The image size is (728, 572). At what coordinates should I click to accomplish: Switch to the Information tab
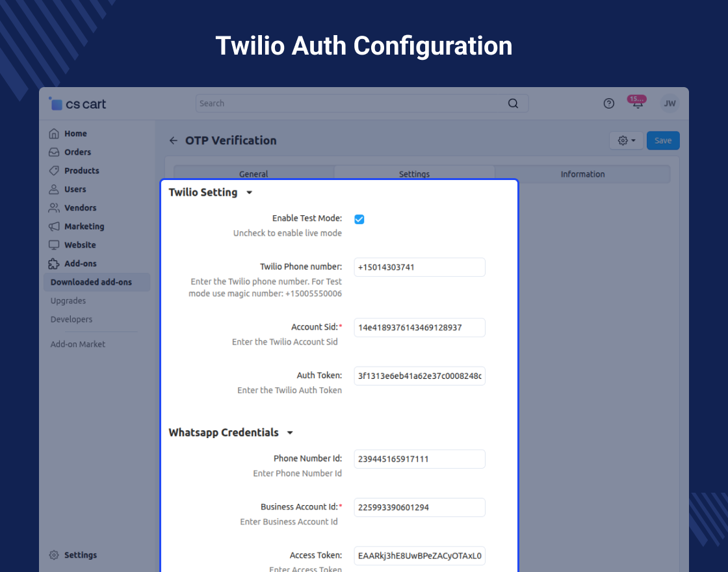582,174
